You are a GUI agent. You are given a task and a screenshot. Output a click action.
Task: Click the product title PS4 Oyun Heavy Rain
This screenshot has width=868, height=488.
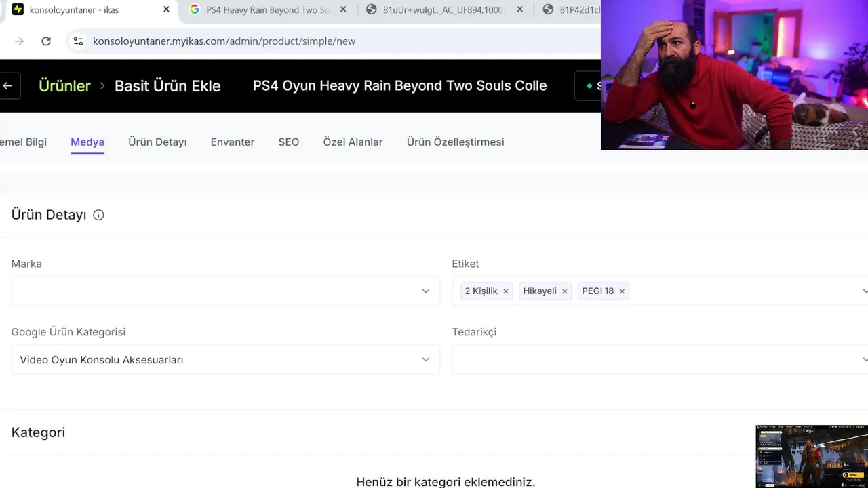click(399, 86)
